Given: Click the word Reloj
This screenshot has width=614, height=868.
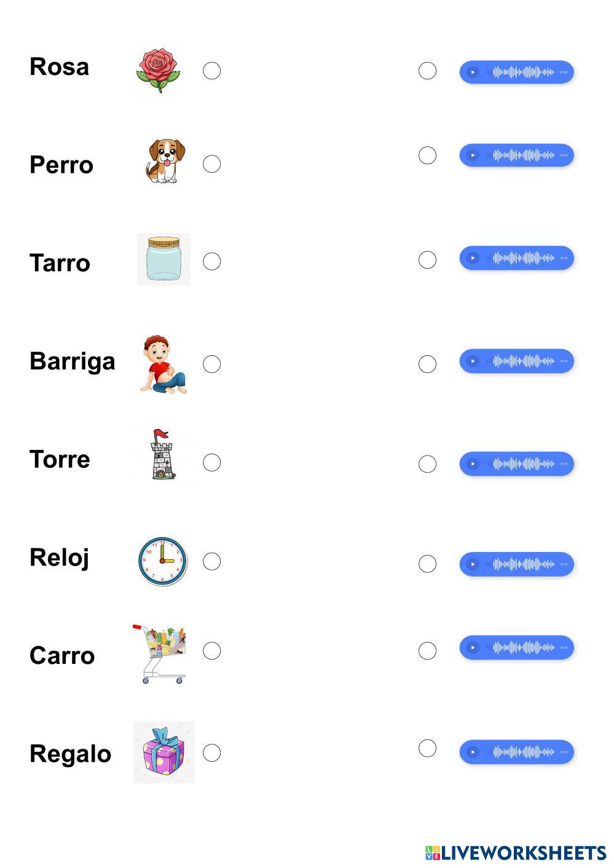Looking at the screenshot, I should click(60, 558).
